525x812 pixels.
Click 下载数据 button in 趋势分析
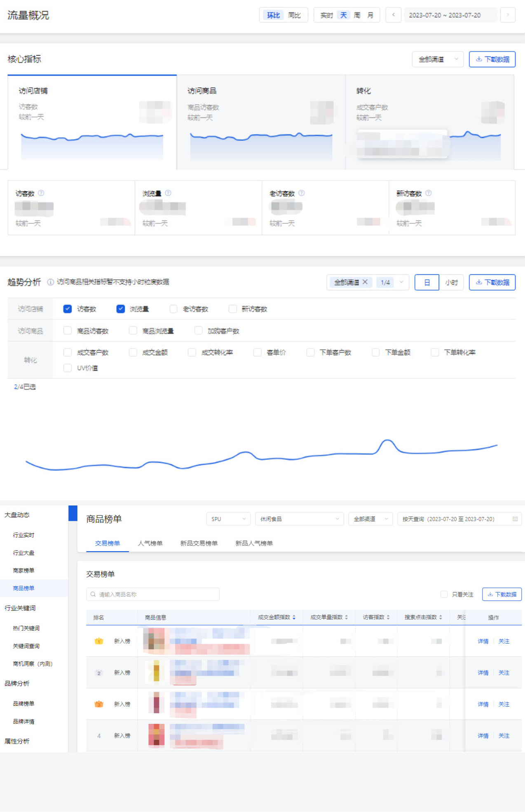pos(492,282)
